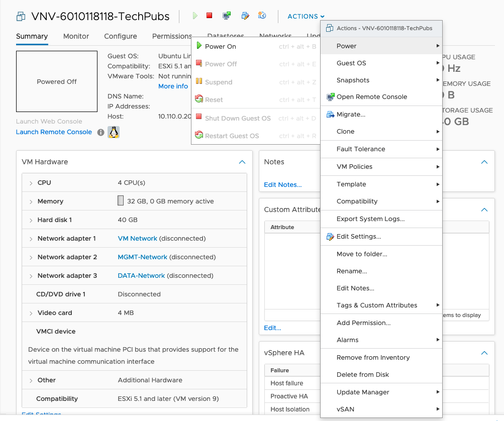Open the Snapshots submenu
This screenshot has height=421, width=504.
[x=381, y=80]
